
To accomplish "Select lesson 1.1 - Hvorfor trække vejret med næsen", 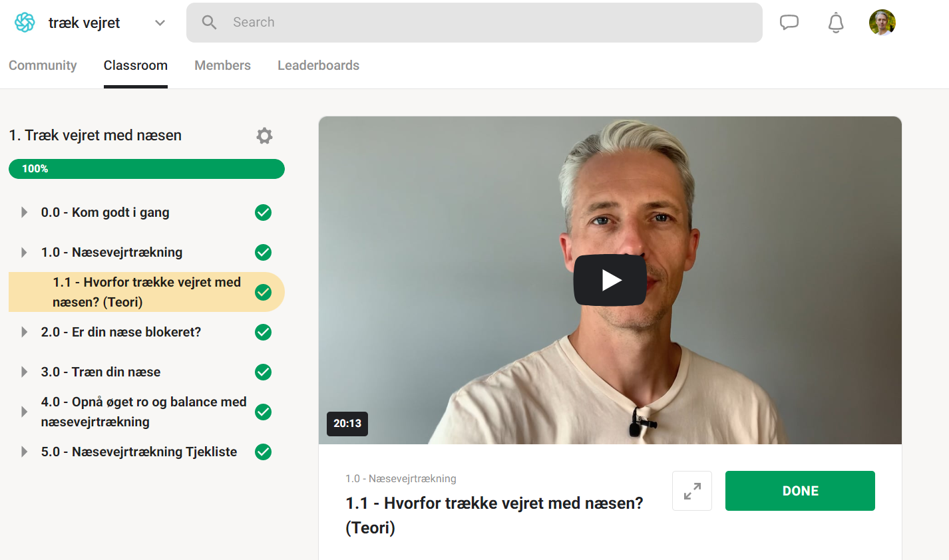I will point(146,292).
